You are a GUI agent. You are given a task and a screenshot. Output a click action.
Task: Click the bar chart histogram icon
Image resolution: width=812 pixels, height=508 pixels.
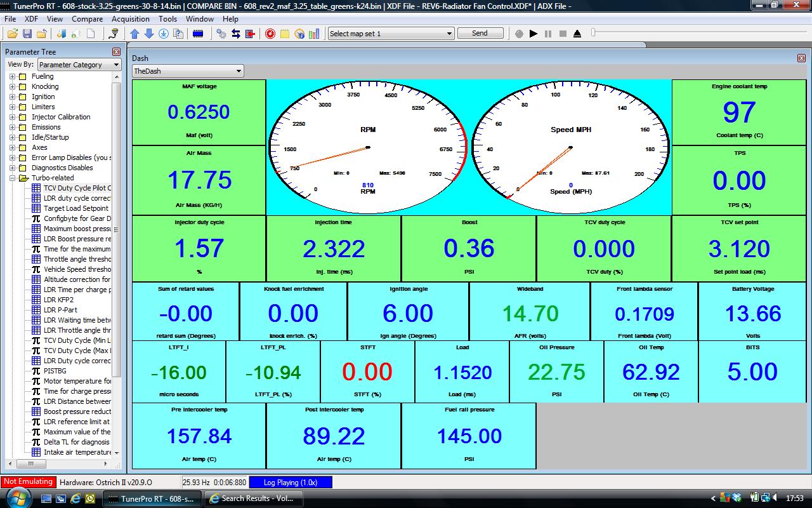point(314,34)
